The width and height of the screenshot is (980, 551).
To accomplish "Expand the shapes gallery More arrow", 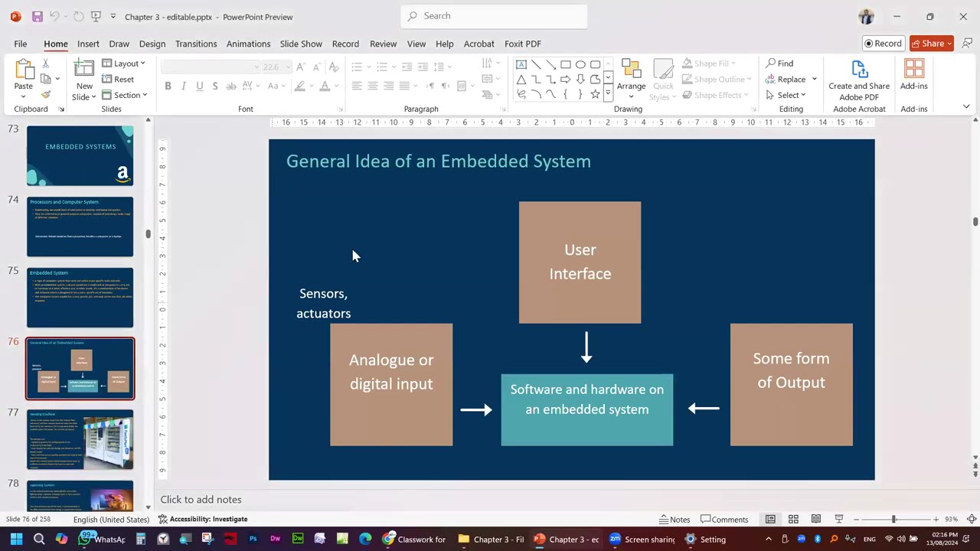I will coord(608,94).
